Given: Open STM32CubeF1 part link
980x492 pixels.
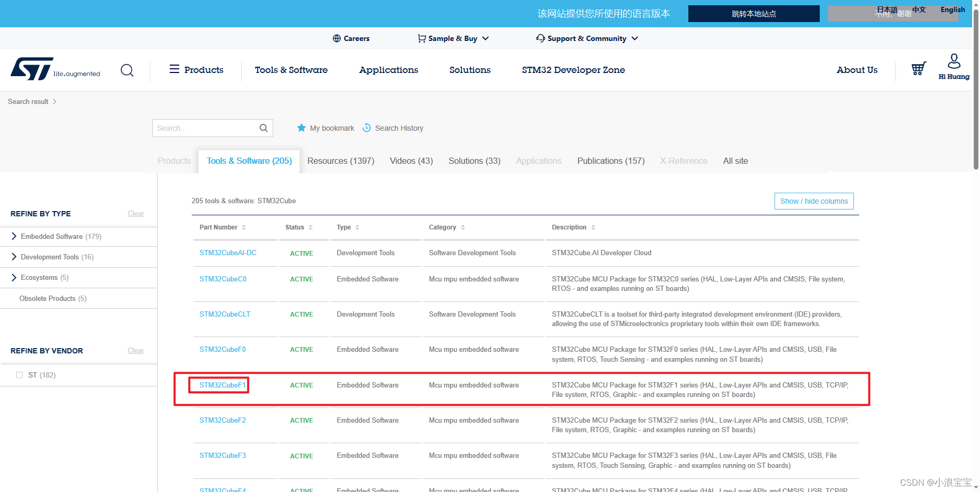Looking at the screenshot, I should pos(222,385).
